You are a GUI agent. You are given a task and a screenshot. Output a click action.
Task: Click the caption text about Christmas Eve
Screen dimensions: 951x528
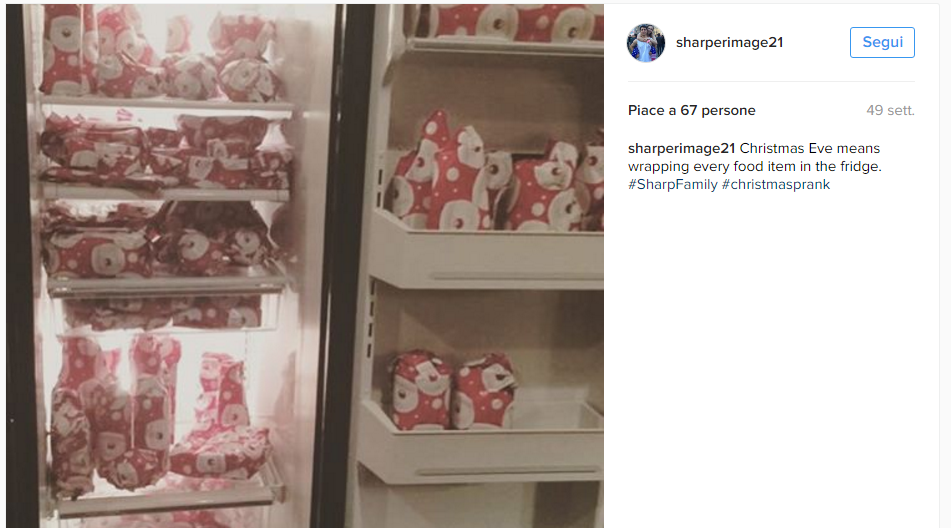(x=754, y=158)
